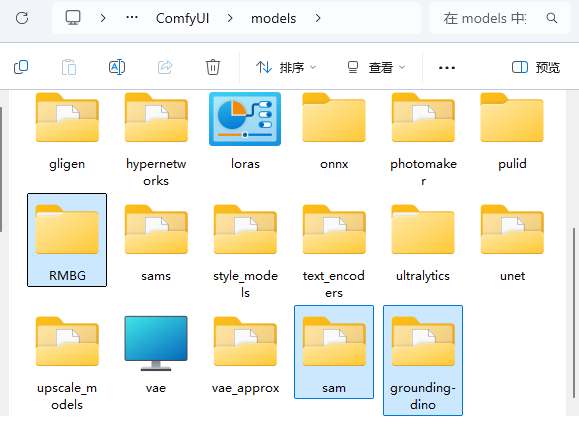Click the Rename toolbar icon
Image resolution: width=579 pixels, height=421 pixels.
pos(117,67)
